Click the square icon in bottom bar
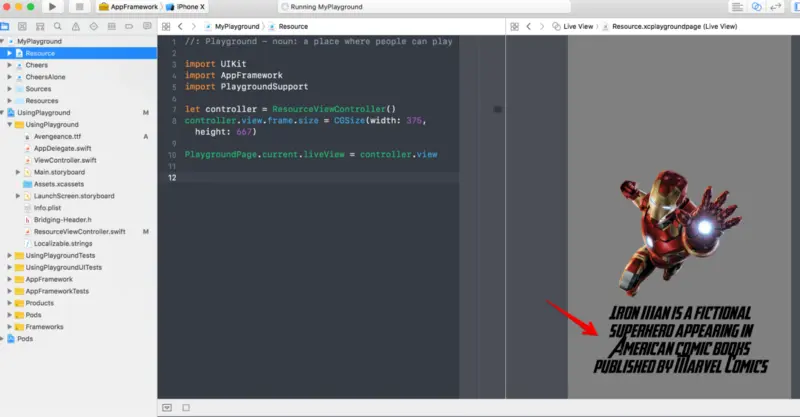Screen dimensions: 800x417 (186, 408)
